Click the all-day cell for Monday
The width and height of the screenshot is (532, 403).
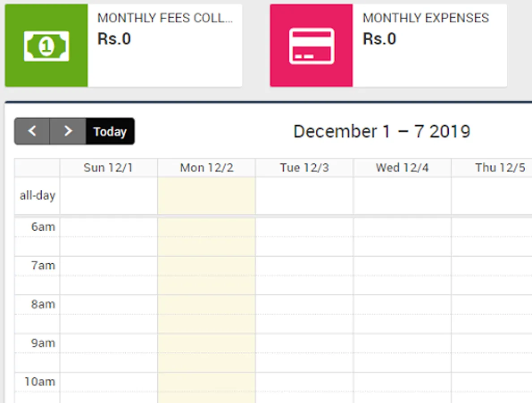206,196
